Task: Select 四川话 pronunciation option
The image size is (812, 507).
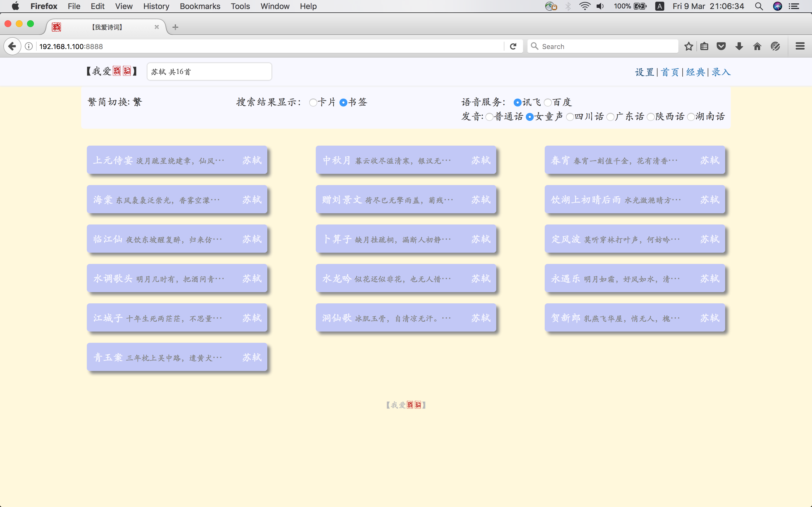Action: [x=570, y=117]
